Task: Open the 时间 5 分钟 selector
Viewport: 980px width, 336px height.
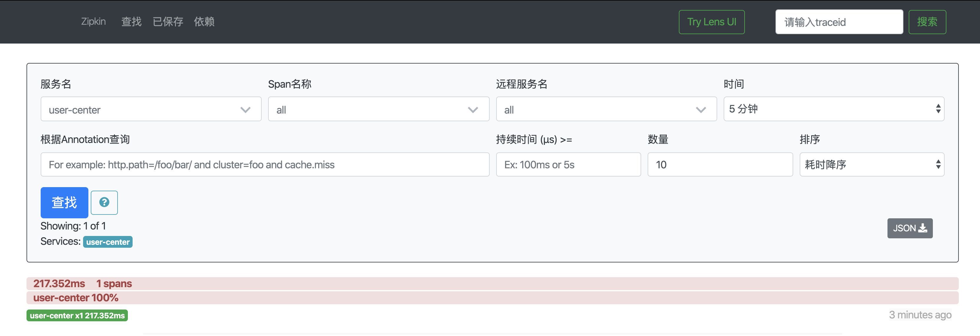Action: [833, 109]
